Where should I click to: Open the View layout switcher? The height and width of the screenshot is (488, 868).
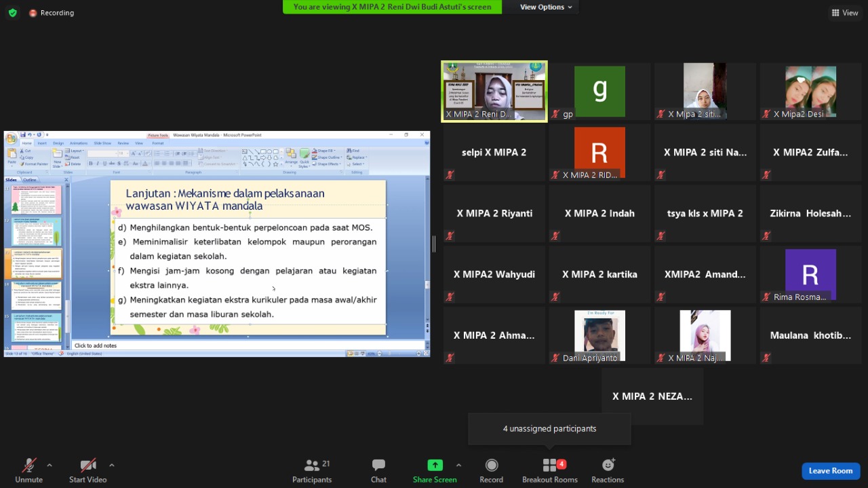[x=844, y=13]
